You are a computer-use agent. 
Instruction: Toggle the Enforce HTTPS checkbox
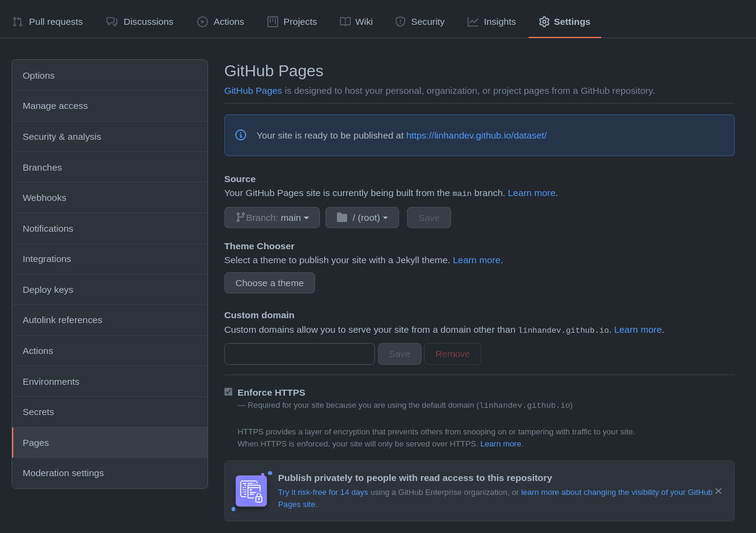228,392
